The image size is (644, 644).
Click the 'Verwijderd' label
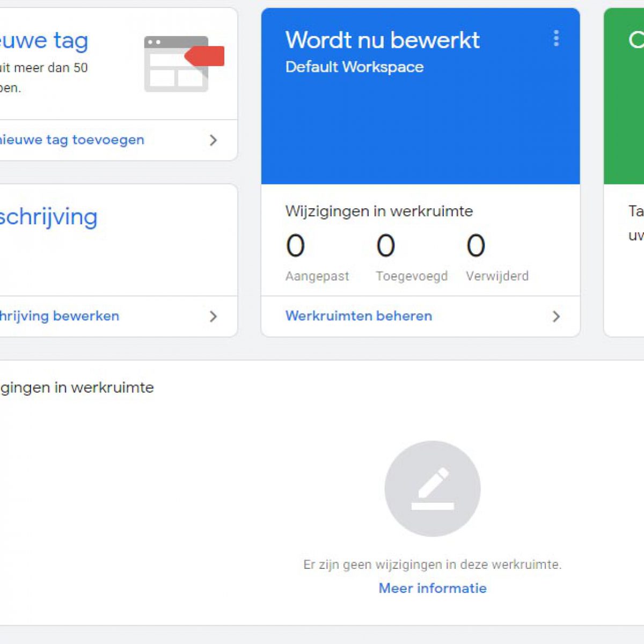coord(497,276)
